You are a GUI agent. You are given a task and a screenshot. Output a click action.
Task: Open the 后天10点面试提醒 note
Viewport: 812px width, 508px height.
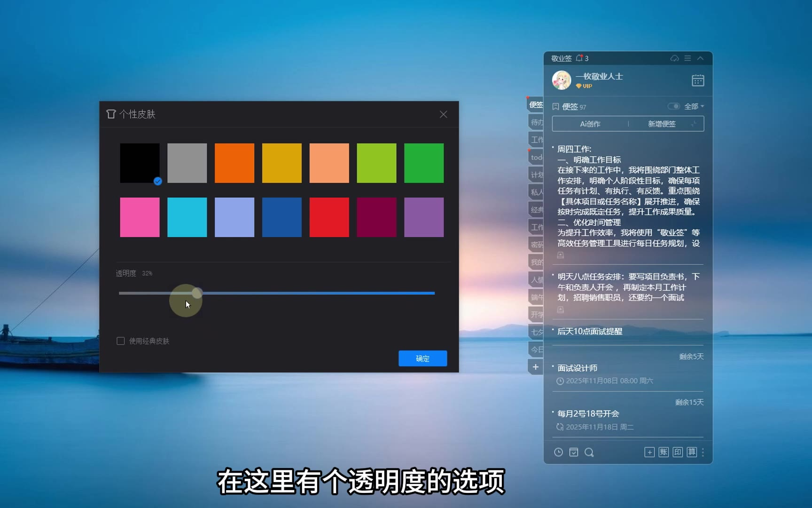click(590, 331)
